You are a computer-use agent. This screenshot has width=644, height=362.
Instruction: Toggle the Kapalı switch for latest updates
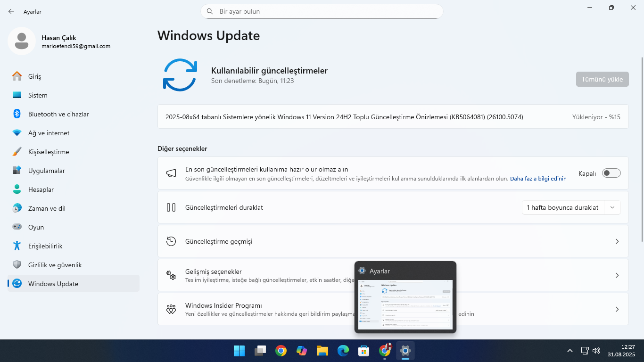click(x=611, y=173)
